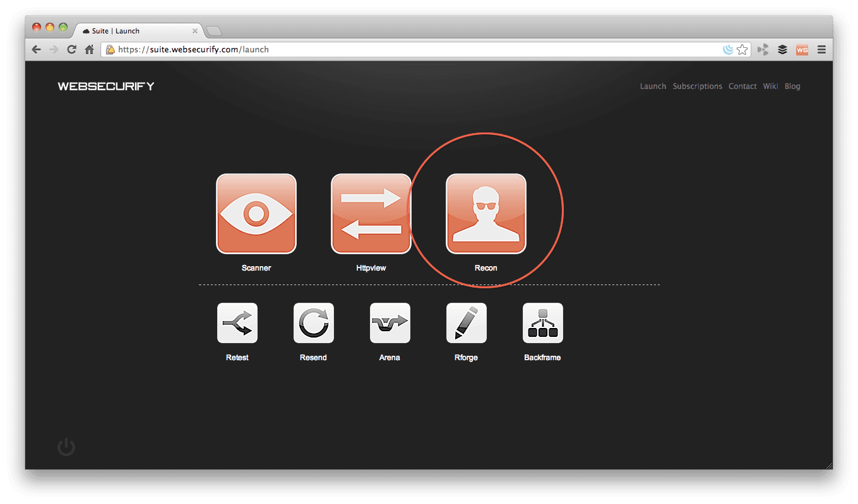Launch the Arena tool icon

point(390,323)
